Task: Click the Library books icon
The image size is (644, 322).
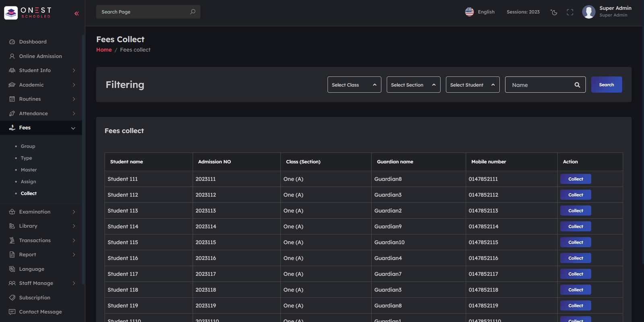Action: point(12,226)
